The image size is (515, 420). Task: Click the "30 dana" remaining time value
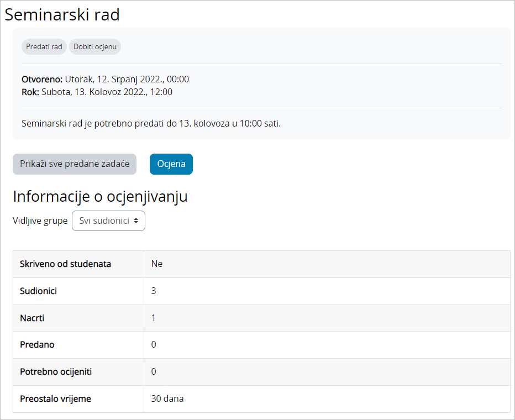tap(167, 398)
